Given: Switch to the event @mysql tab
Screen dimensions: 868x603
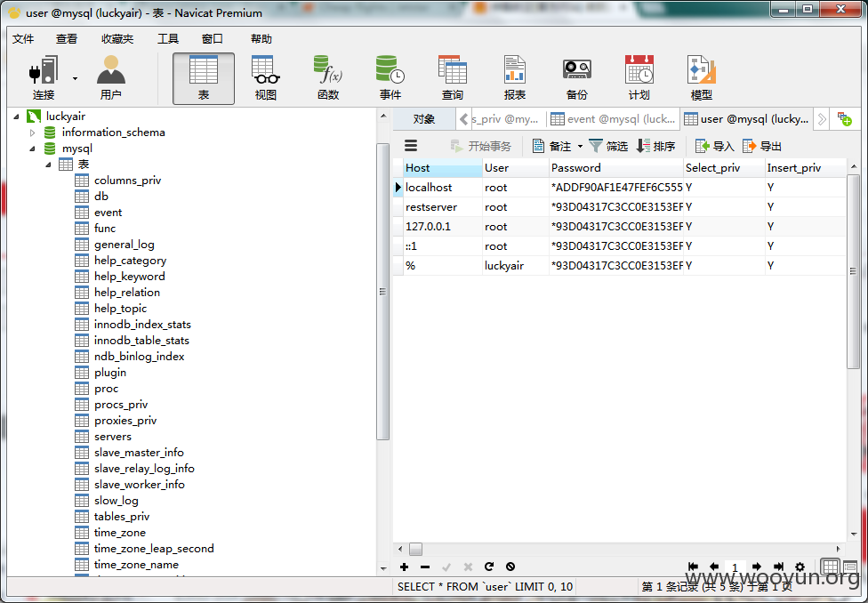Looking at the screenshot, I should pyautogui.click(x=614, y=119).
